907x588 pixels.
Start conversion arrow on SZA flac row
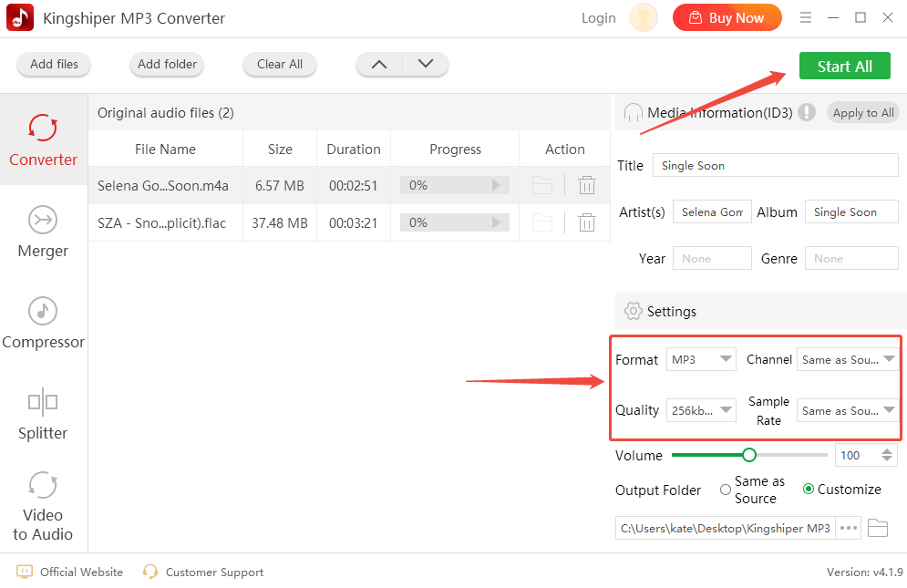coord(496,222)
